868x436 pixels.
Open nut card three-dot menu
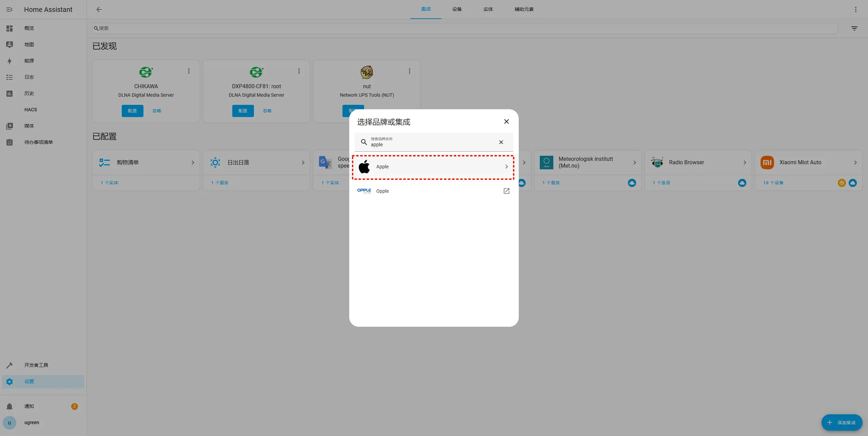(409, 71)
